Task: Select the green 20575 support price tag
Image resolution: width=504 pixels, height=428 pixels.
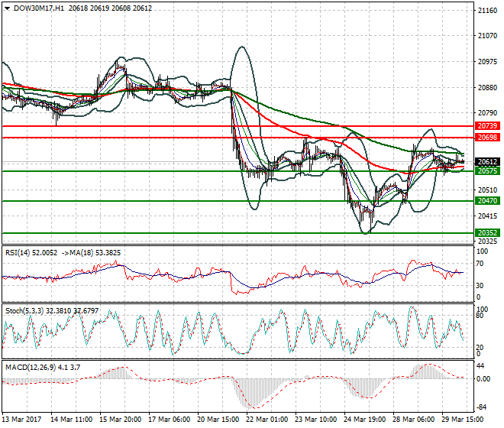Action: click(487, 171)
